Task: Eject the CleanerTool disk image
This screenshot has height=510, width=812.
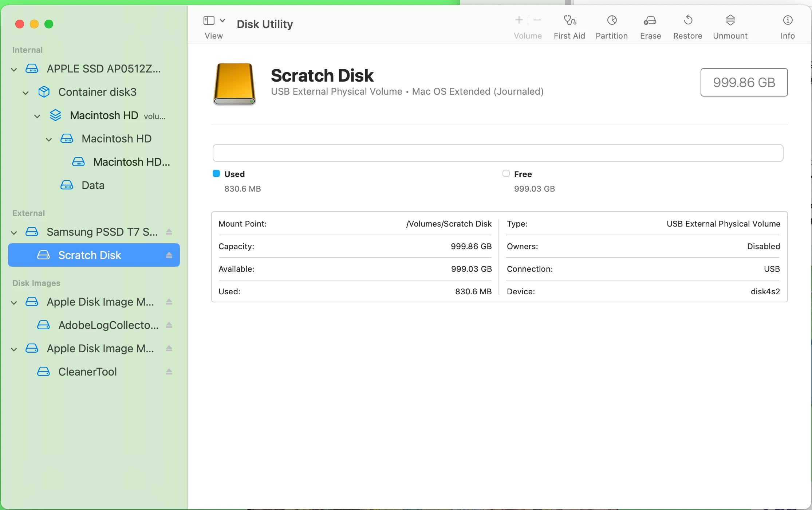Action: click(169, 372)
